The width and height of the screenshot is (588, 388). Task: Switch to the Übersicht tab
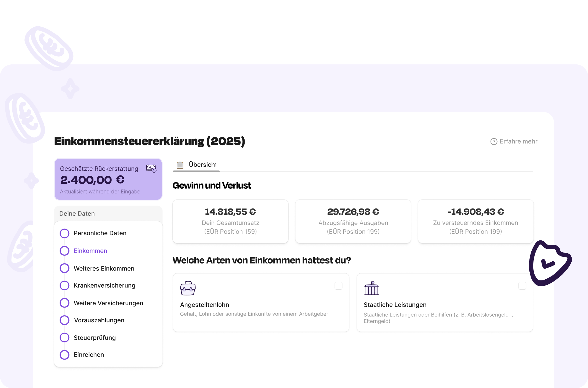point(196,165)
